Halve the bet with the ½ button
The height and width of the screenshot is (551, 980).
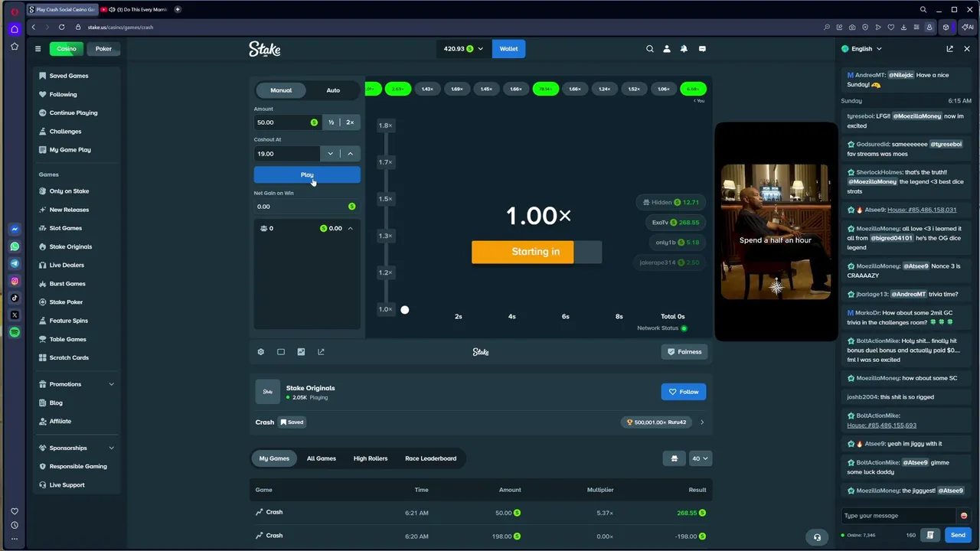[331, 122]
